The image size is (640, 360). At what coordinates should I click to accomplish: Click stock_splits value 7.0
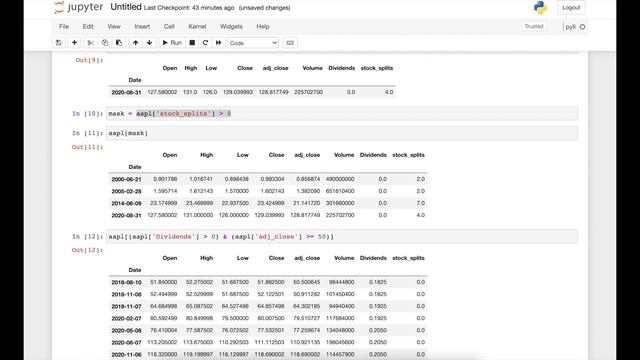point(421,203)
